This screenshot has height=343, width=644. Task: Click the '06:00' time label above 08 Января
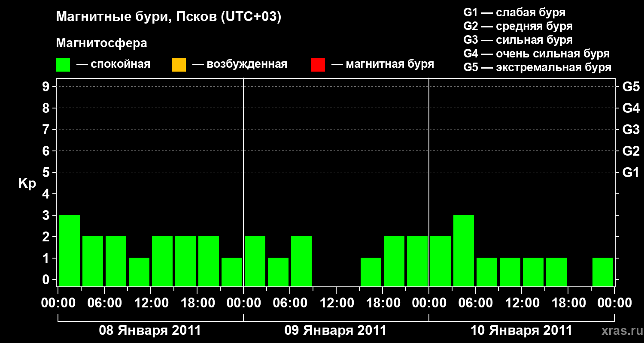[x=104, y=303]
